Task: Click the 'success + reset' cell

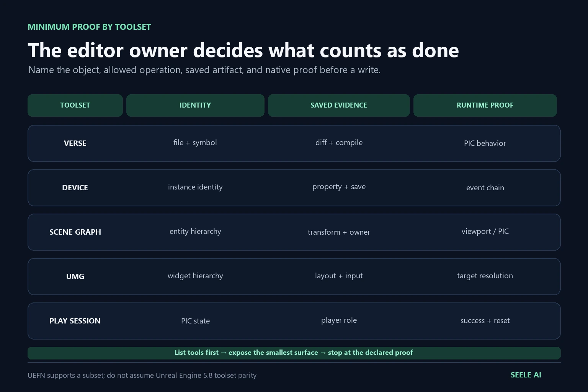Action: pos(485,320)
